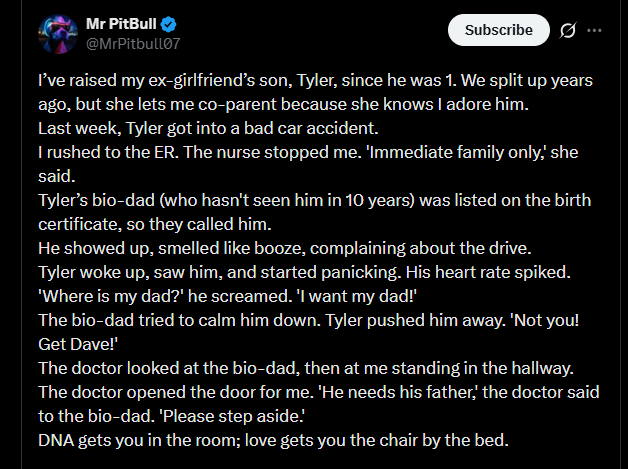Open the three-dot more options menu

pos(595,30)
